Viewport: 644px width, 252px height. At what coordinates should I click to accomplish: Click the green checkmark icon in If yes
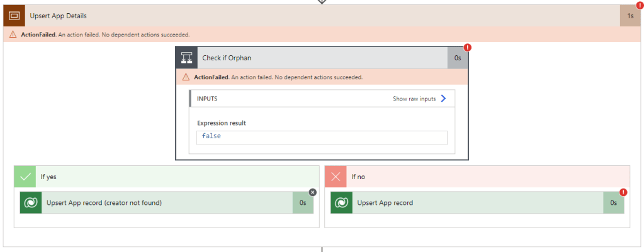[25, 177]
